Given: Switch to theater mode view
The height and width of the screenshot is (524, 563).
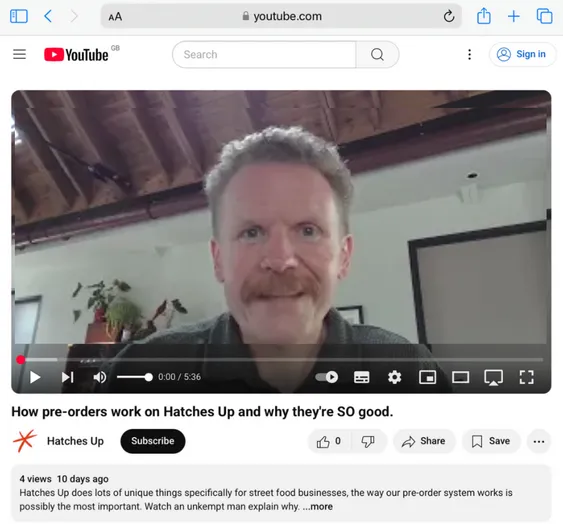Looking at the screenshot, I should click(460, 377).
